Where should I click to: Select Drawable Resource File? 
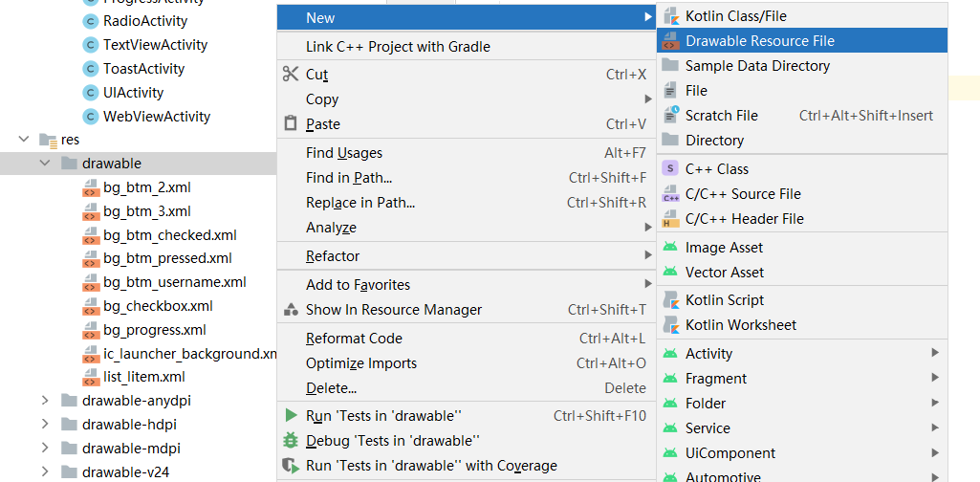(x=759, y=41)
